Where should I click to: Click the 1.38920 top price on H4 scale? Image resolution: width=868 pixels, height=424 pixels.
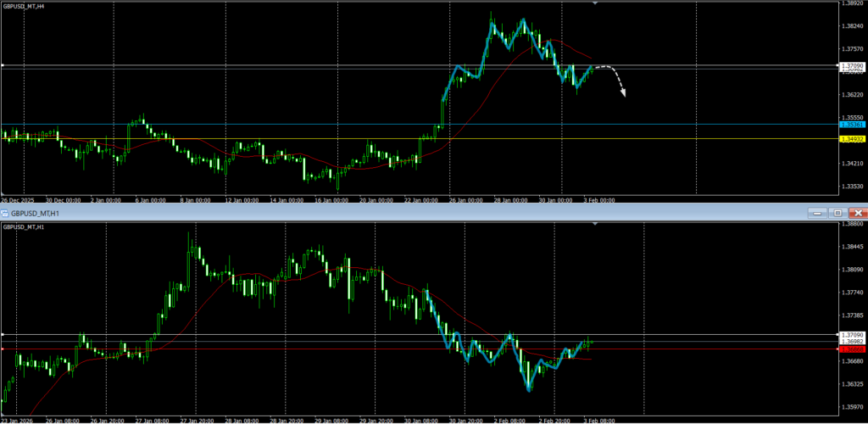(x=851, y=3)
